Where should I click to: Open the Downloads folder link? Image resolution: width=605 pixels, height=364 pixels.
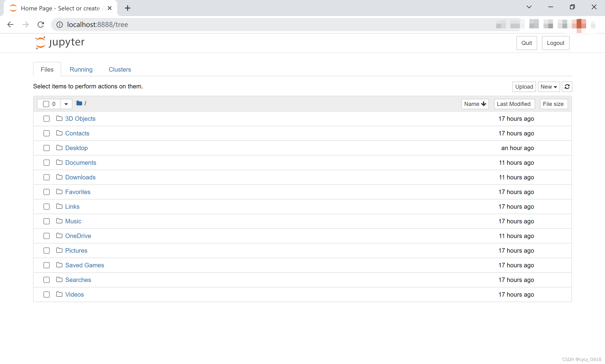point(80,177)
